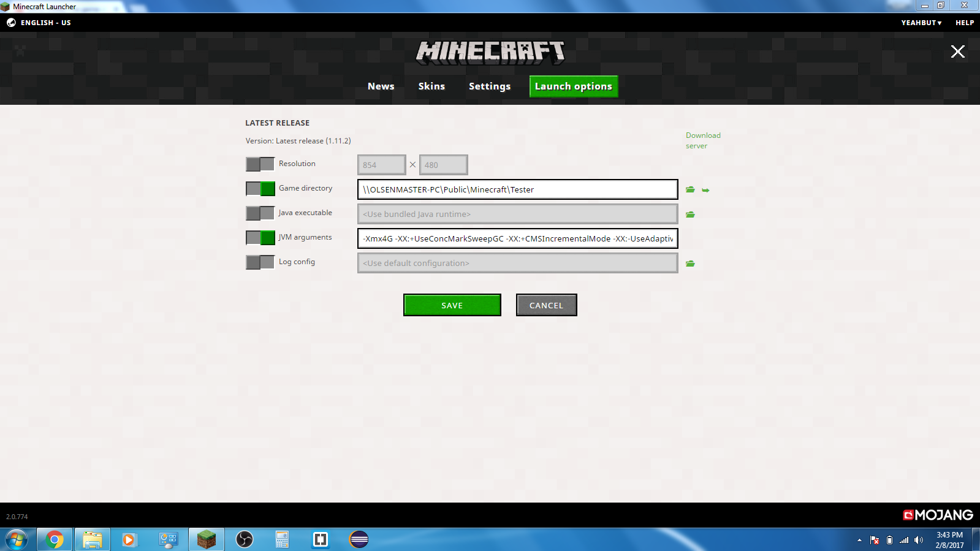Check battery status in system tray

pos(889,540)
